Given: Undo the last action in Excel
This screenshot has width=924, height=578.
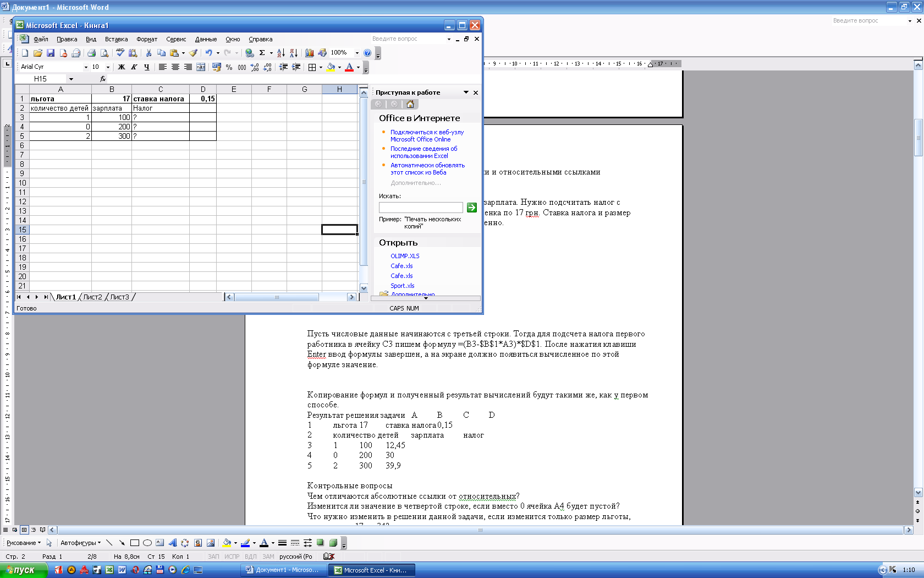Looking at the screenshot, I should [x=208, y=53].
